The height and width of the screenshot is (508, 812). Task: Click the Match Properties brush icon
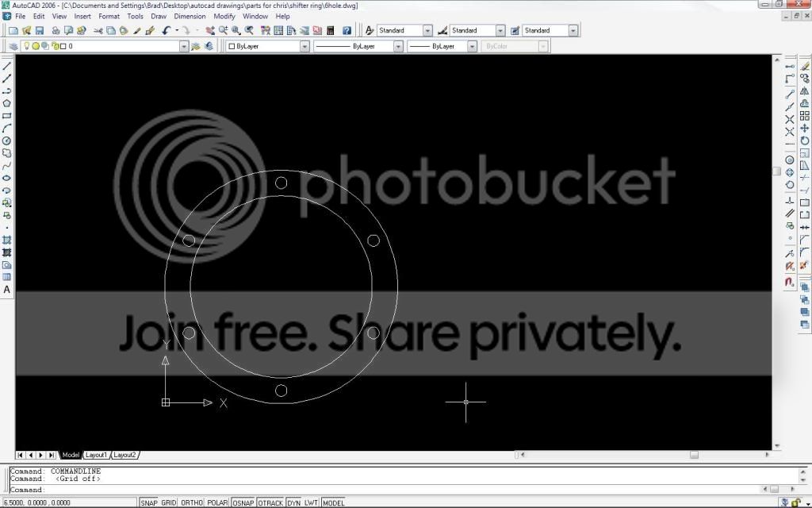point(136,31)
